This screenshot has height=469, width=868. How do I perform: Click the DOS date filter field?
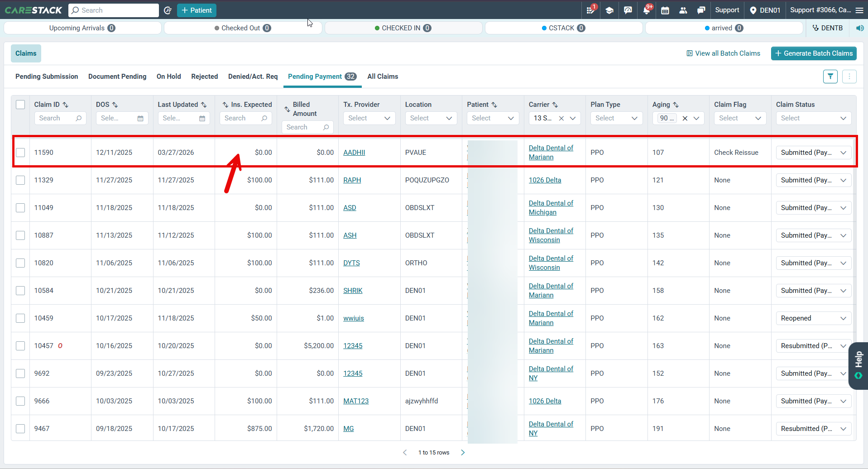click(122, 118)
